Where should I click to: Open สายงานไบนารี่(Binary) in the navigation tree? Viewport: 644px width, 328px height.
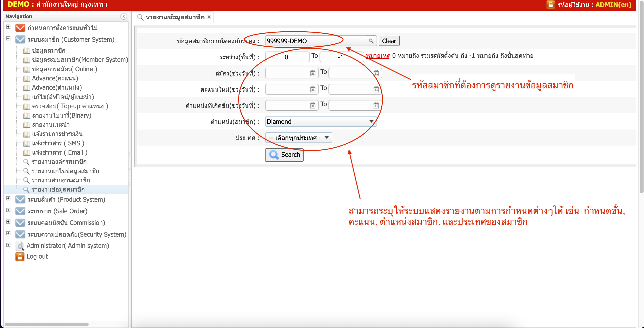[62, 115]
